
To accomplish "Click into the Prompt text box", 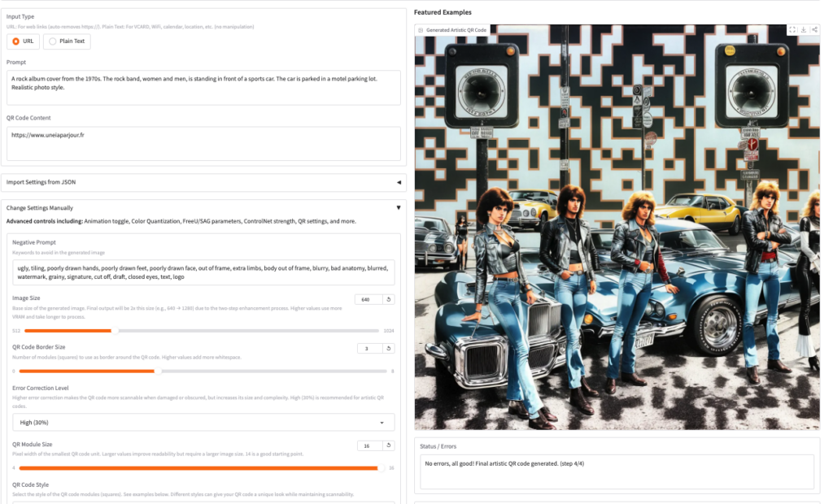I will tap(203, 87).
